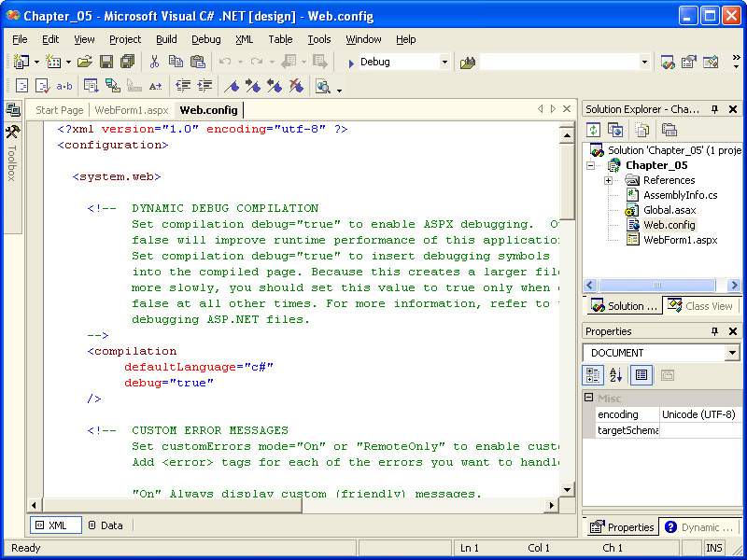
Task: Open the Debug configuration dropdown
Action: click(x=444, y=63)
